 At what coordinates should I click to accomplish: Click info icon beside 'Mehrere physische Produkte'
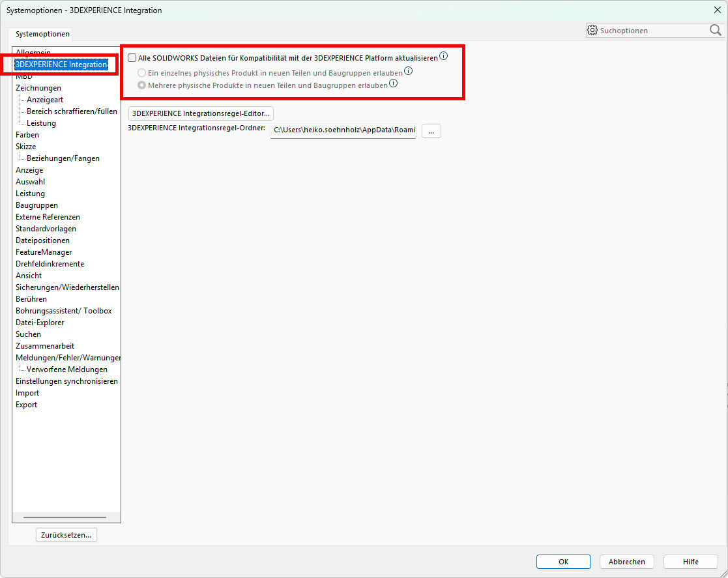click(x=393, y=83)
